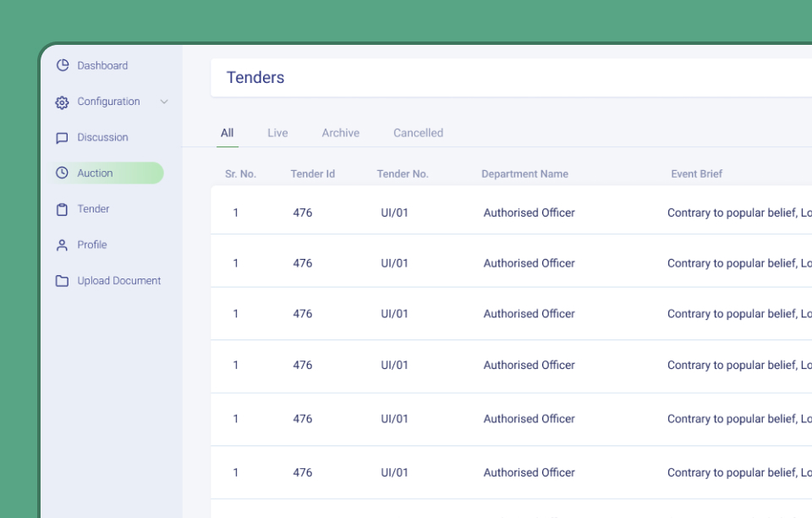This screenshot has width=812, height=518.
Task: Click the Event Brief column header
Action: pyautogui.click(x=696, y=174)
